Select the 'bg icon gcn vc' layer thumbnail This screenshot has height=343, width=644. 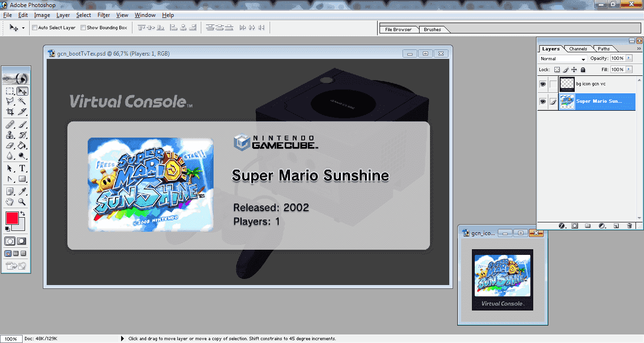coord(567,84)
